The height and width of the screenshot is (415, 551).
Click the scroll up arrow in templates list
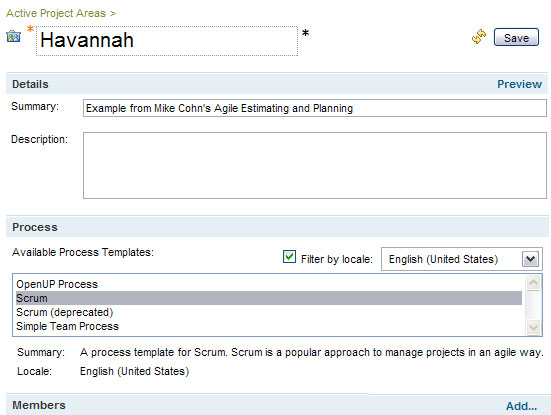[x=533, y=283]
